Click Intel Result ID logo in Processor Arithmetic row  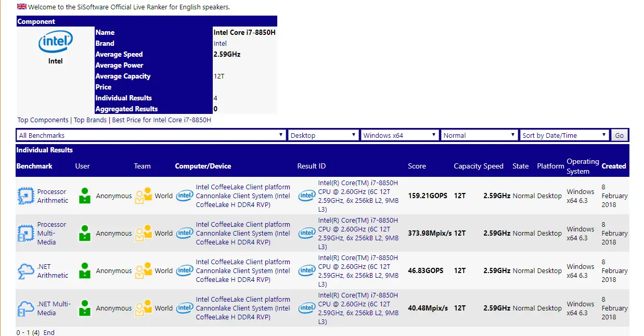tap(307, 196)
